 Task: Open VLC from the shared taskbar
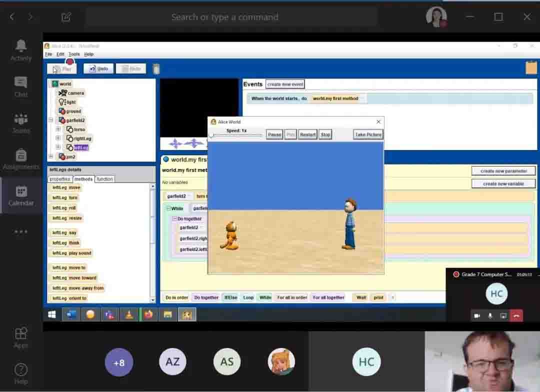129,314
